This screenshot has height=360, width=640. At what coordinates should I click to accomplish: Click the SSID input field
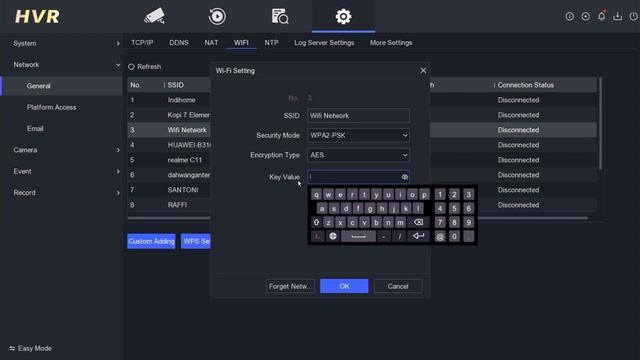tap(358, 116)
